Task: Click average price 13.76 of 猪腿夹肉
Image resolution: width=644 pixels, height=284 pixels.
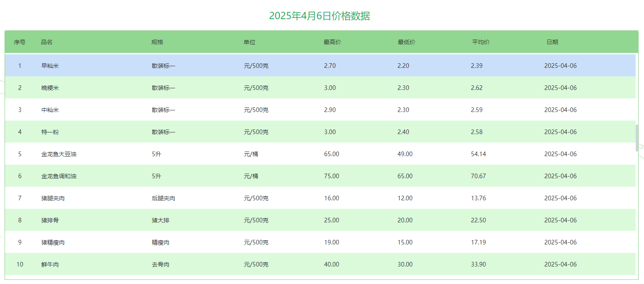Action: [478, 198]
